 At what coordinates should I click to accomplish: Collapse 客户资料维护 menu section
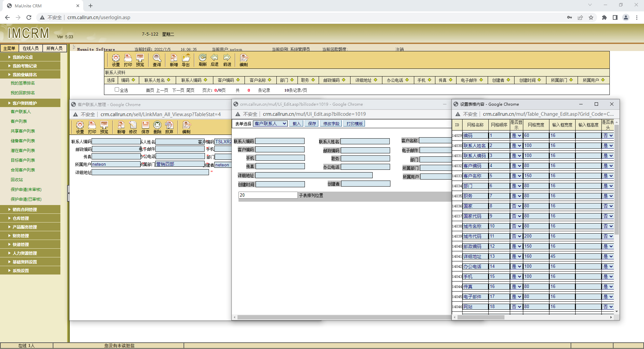[30, 103]
